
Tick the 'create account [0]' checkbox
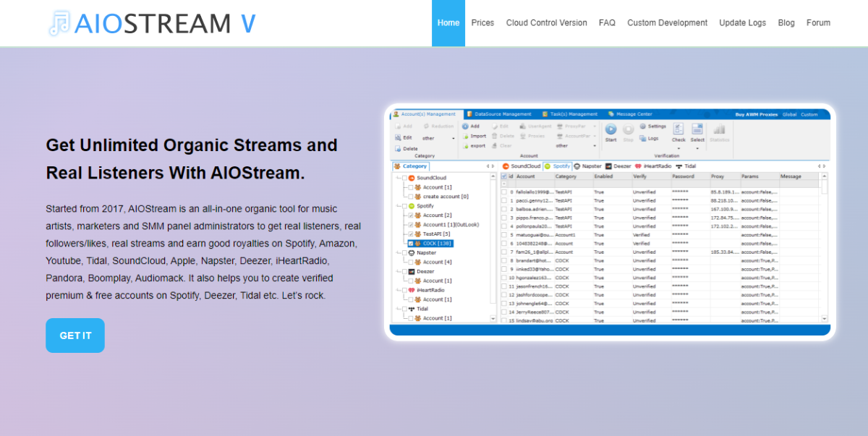(411, 197)
